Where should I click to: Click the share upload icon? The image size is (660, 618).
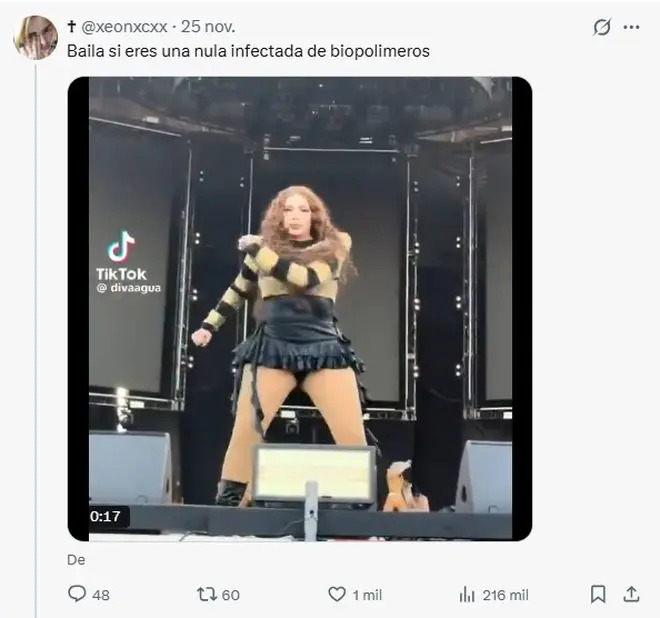[631, 594]
